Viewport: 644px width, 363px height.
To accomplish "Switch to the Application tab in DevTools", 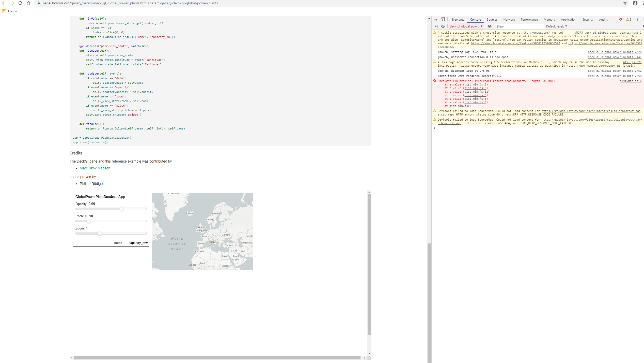I will pyautogui.click(x=569, y=19).
